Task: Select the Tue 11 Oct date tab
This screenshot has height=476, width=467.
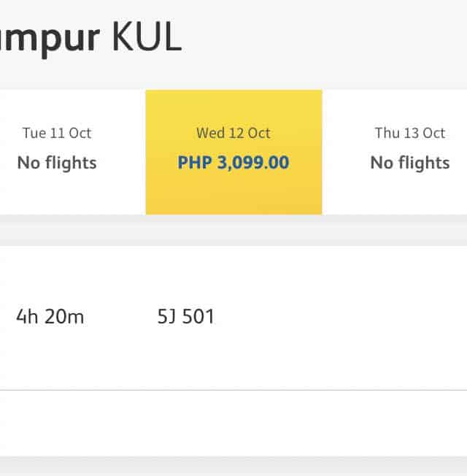Action: 57,152
